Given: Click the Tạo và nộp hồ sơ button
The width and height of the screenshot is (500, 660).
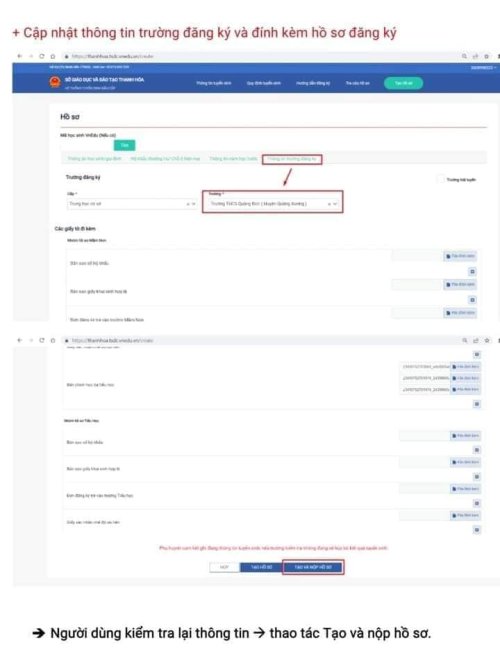Looking at the screenshot, I should click(x=313, y=567).
